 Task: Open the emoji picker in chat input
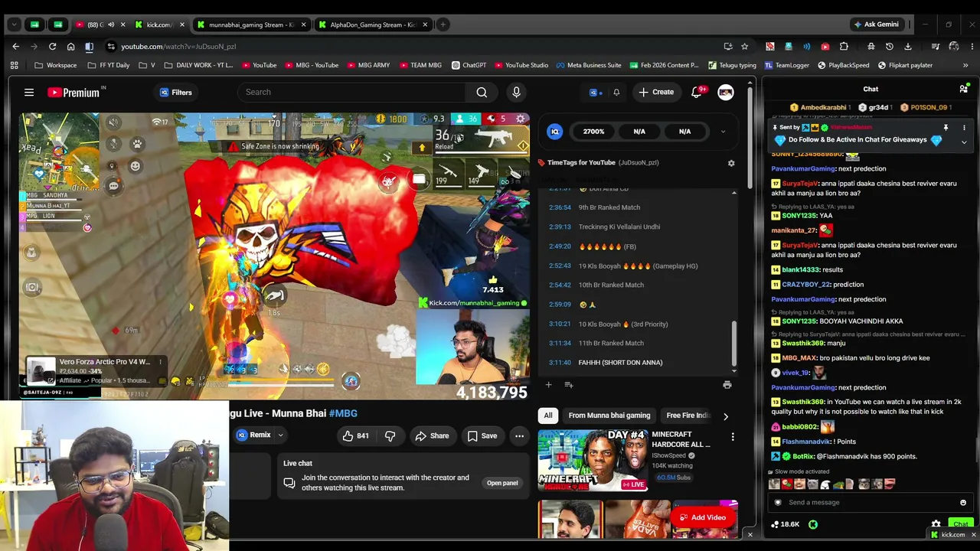(x=963, y=503)
